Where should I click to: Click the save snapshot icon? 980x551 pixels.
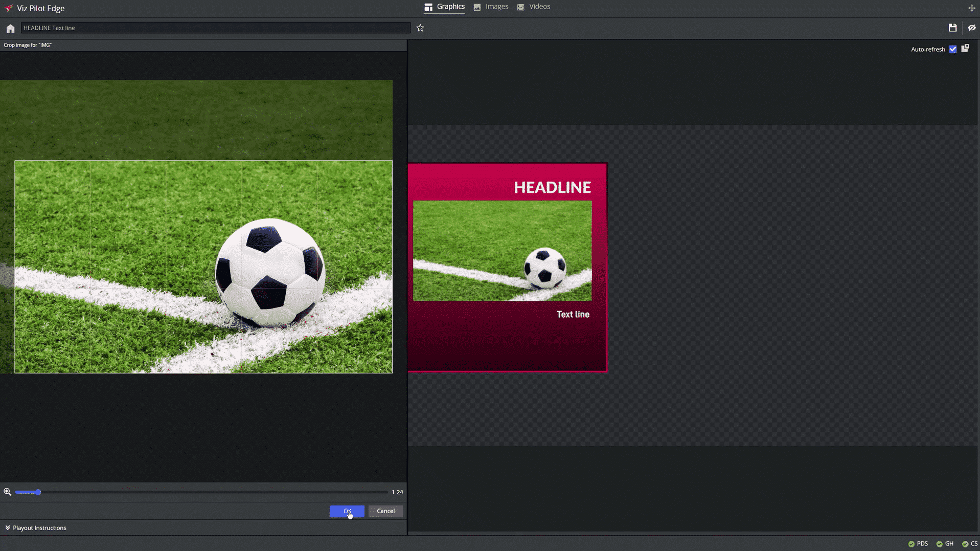pyautogui.click(x=952, y=28)
